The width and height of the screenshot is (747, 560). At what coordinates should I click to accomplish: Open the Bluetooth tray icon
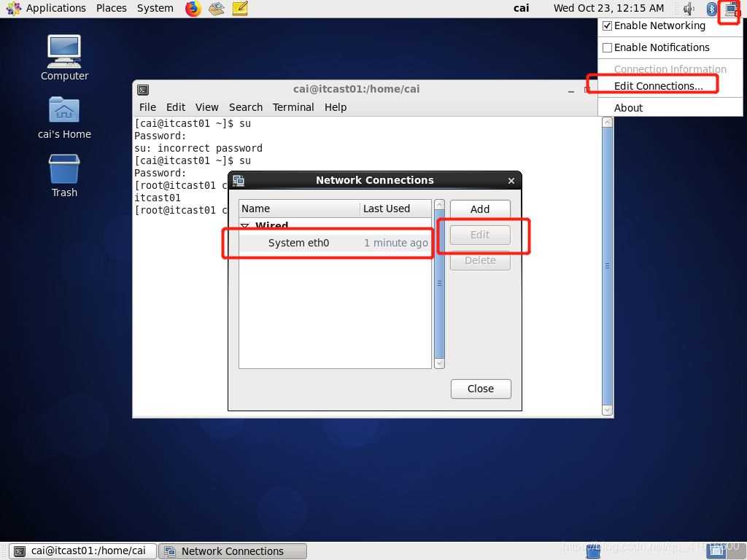point(711,9)
